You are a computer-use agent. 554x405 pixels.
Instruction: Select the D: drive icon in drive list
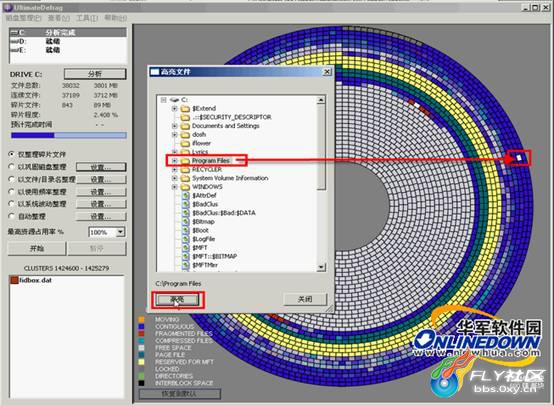pos(14,42)
